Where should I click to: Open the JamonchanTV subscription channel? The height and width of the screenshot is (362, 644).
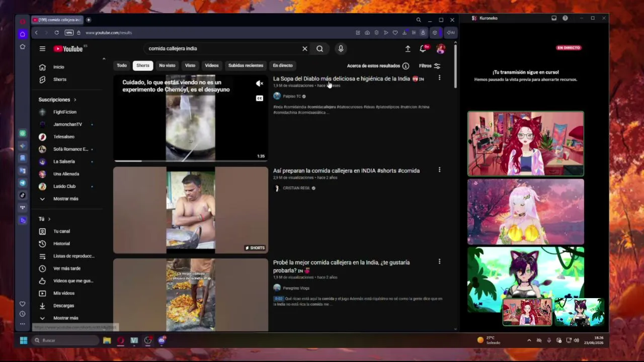67,124
